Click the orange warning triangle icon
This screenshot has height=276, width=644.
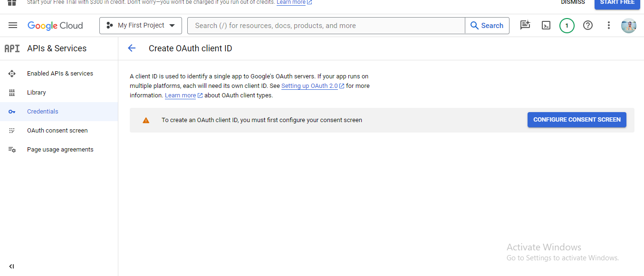146,120
